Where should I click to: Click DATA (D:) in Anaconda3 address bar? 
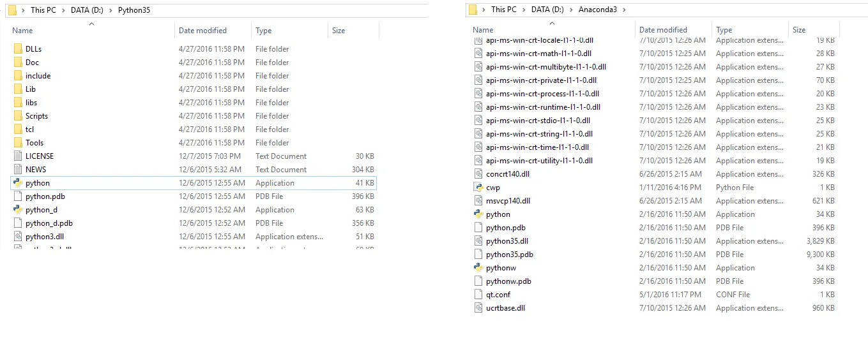coord(549,10)
